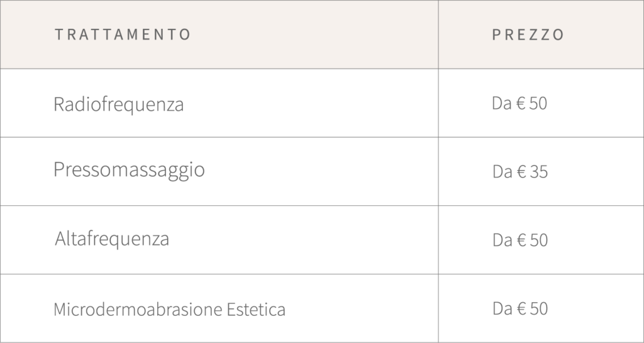This screenshot has height=343, width=644.
Task: Click the PREZZO column header
Action: click(528, 35)
